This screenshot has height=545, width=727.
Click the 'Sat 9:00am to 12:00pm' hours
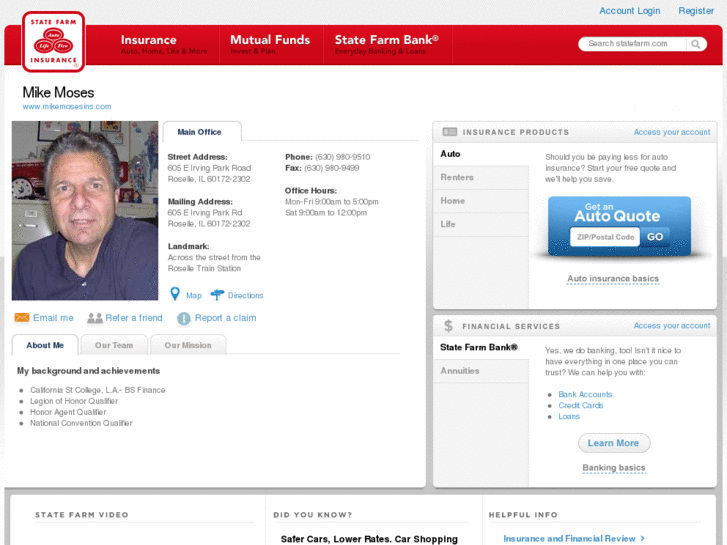click(x=326, y=213)
